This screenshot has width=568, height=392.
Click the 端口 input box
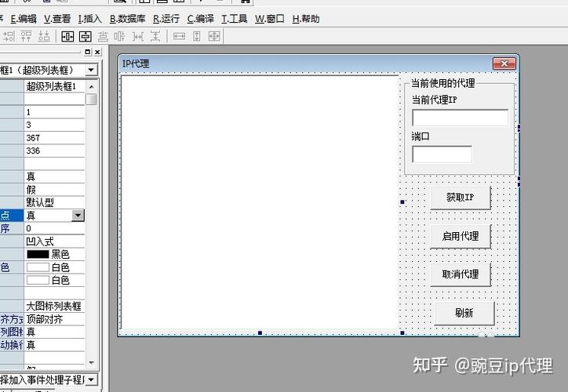[442, 154]
